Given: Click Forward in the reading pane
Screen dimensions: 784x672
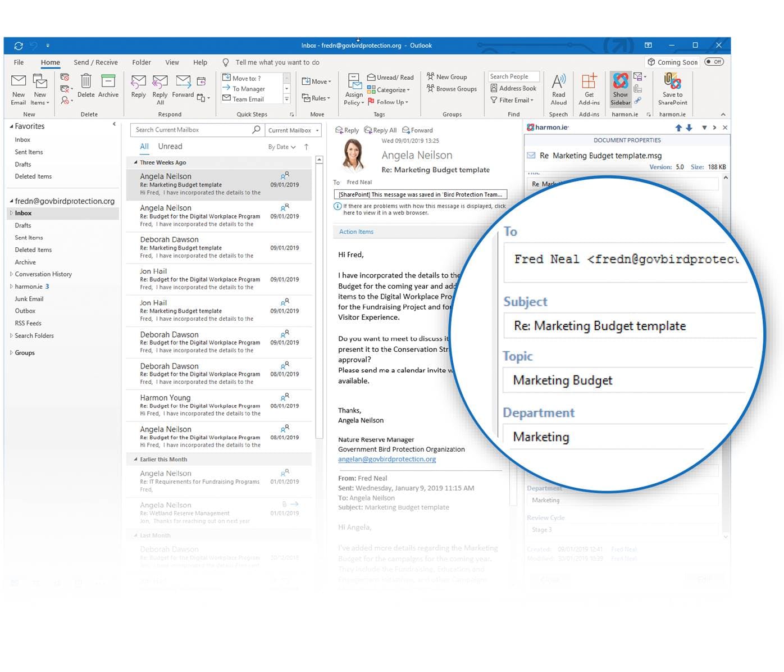Looking at the screenshot, I should [417, 130].
